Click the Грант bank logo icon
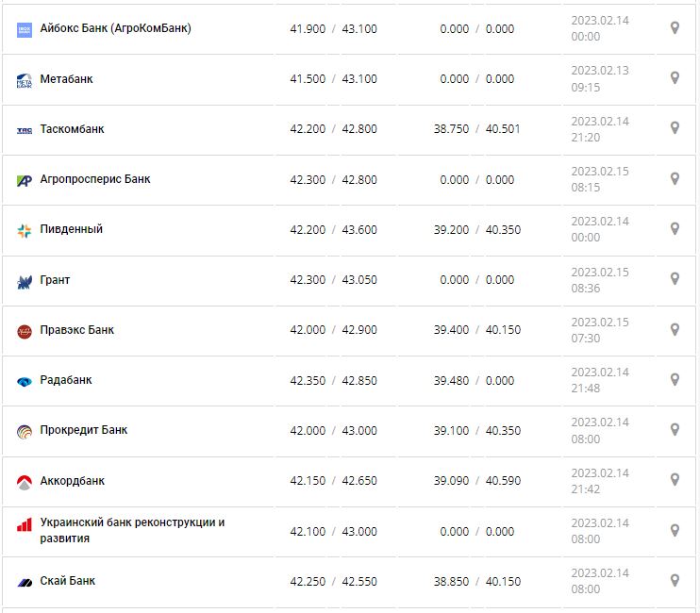This screenshot has width=700, height=613. 25,281
